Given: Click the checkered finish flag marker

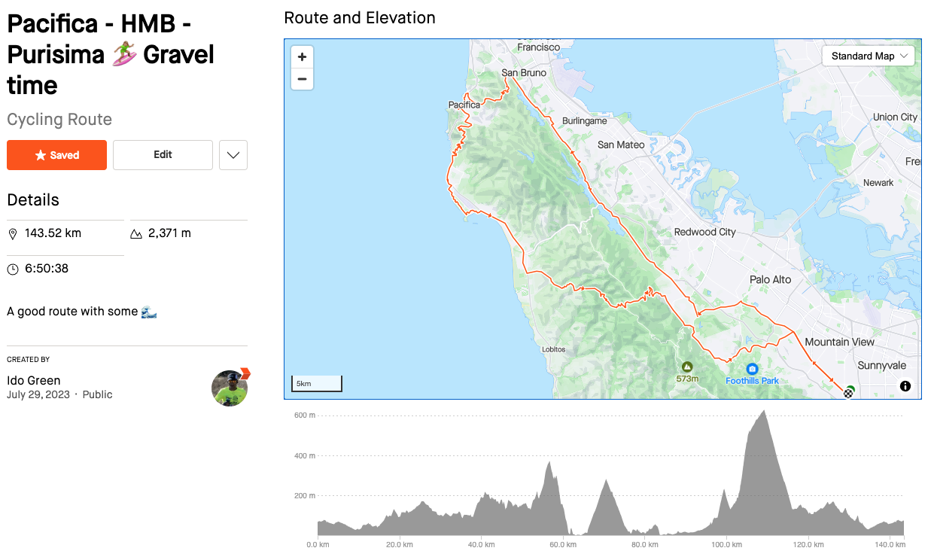Looking at the screenshot, I should pos(849,391).
